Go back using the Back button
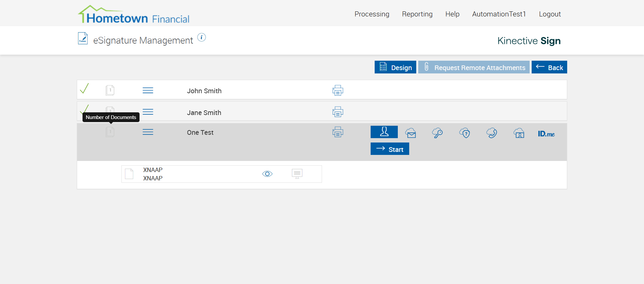 pos(549,67)
